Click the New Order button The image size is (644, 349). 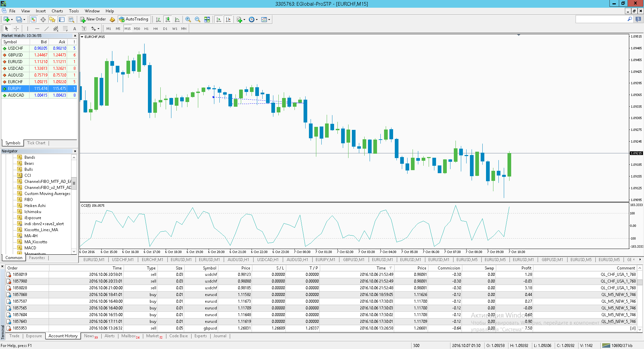coord(93,19)
